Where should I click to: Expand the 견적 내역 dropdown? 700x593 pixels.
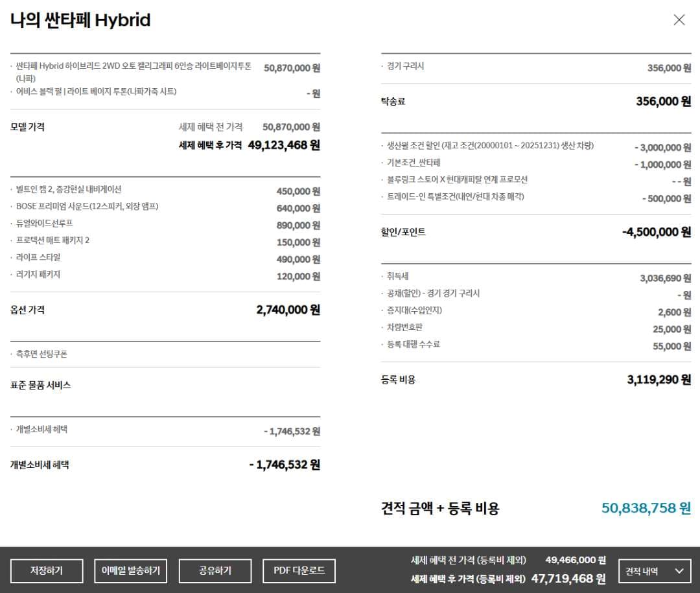tap(655, 571)
